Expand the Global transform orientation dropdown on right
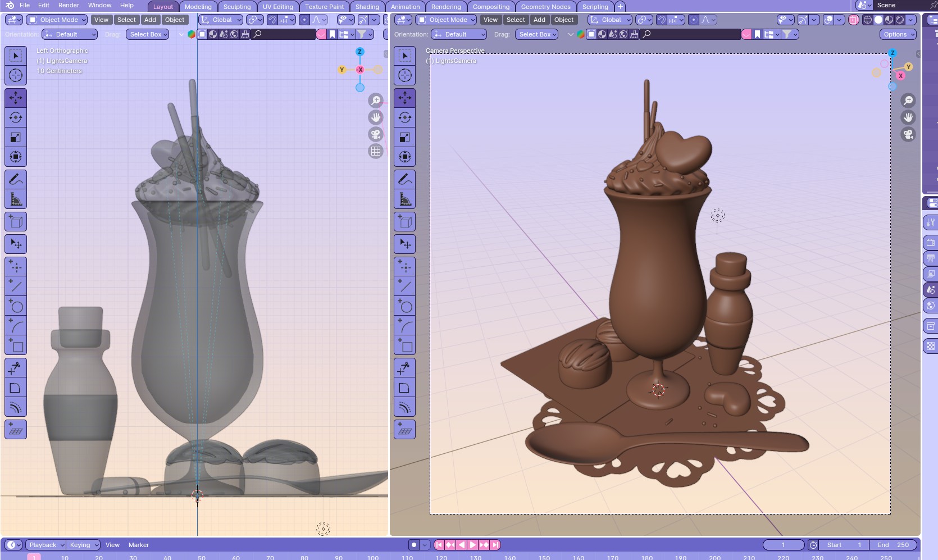The height and width of the screenshot is (560, 938). pyautogui.click(x=610, y=20)
